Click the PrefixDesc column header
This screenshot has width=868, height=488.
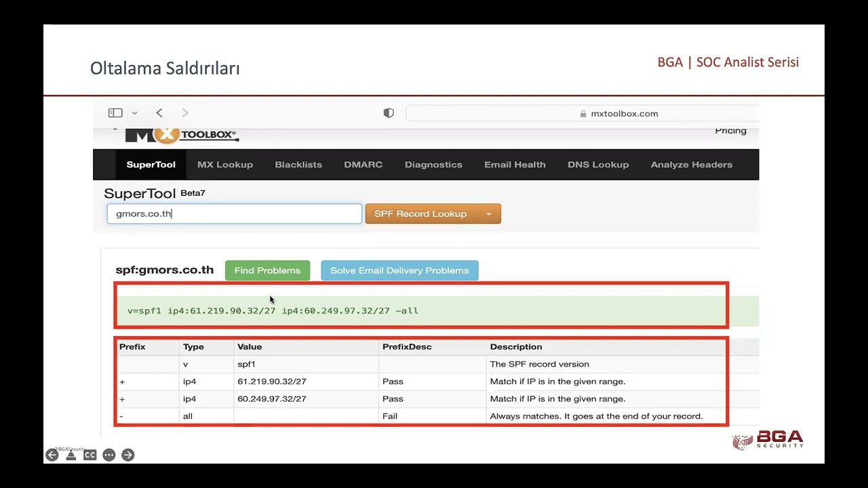click(x=407, y=346)
